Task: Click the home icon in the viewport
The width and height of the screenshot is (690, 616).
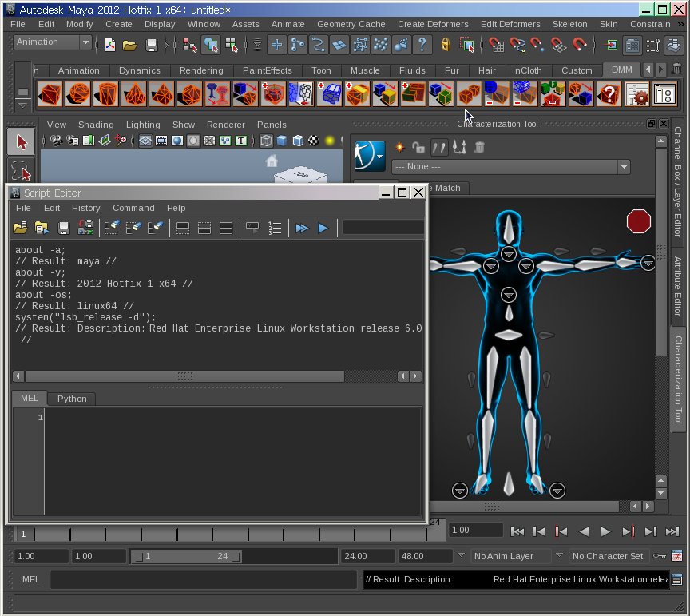Action: pos(272,161)
